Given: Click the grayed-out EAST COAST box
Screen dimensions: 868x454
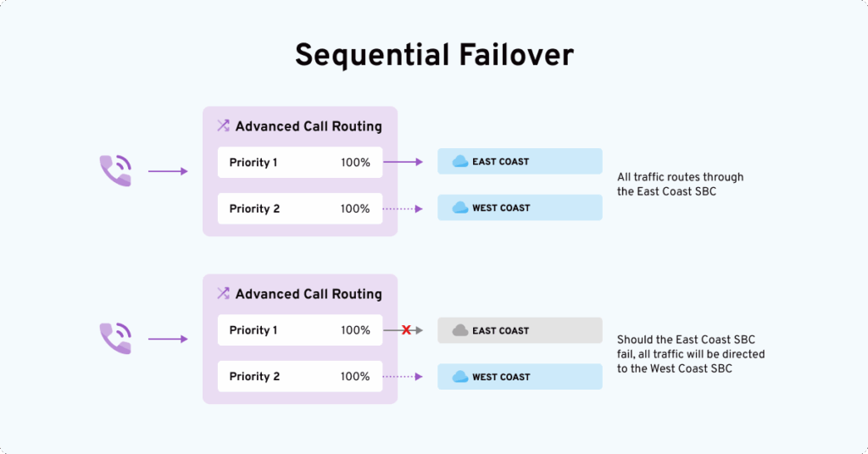Looking at the screenshot, I should coord(520,330).
